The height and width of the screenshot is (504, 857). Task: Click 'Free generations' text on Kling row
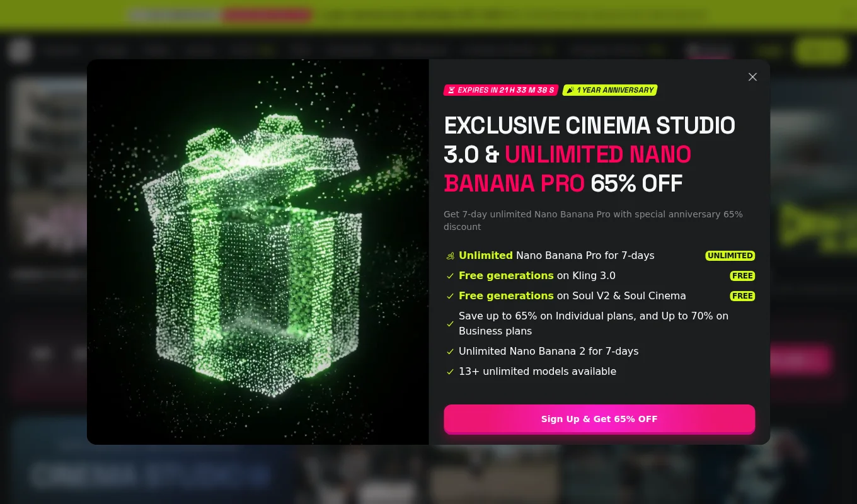[506, 276]
